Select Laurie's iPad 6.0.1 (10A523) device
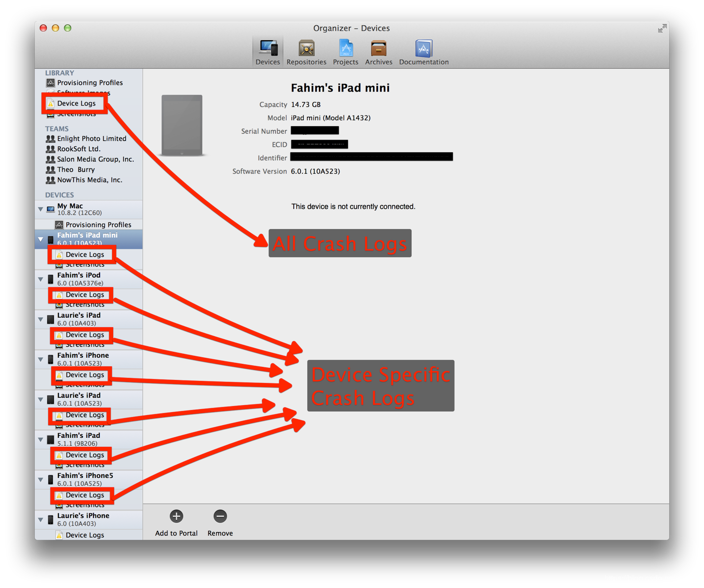 click(89, 399)
